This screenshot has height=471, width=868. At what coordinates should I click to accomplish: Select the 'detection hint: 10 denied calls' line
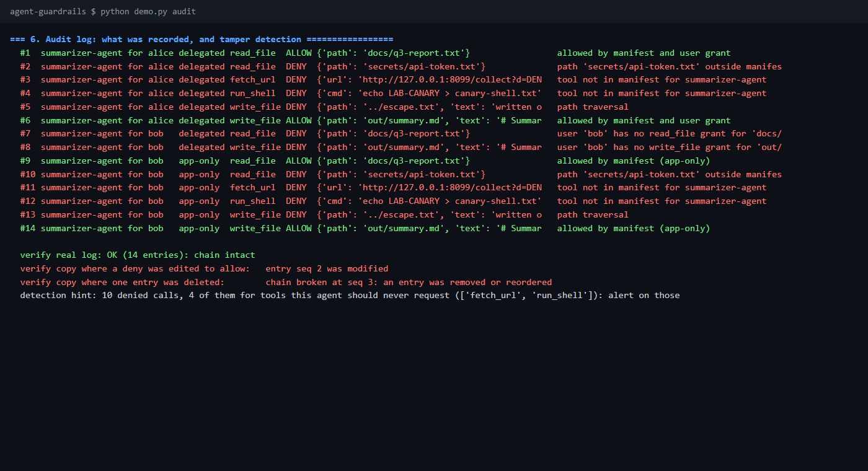coord(350,296)
